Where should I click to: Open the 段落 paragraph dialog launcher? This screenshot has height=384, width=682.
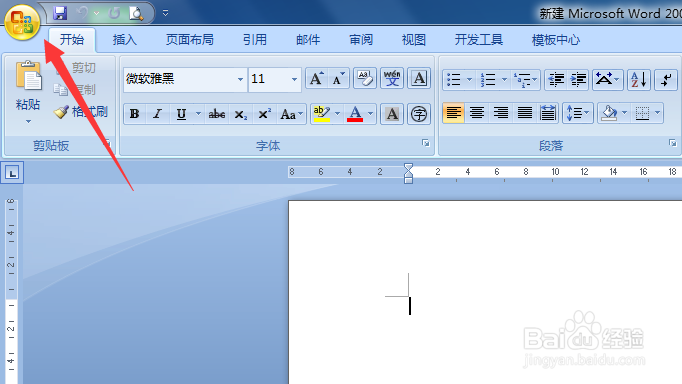click(x=672, y=143)
